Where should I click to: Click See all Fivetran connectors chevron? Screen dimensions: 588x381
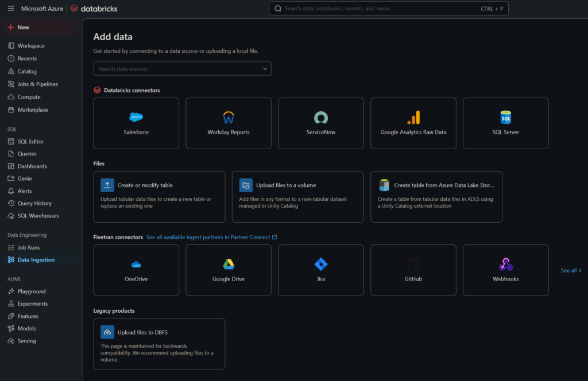tap(580, 270)
